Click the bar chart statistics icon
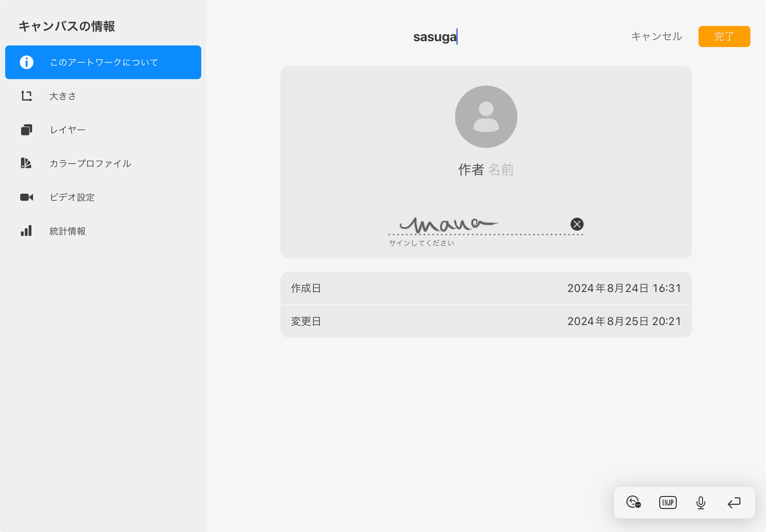This screenshot has height=532, width=766. pyautogui.click(x=26, y=231)
